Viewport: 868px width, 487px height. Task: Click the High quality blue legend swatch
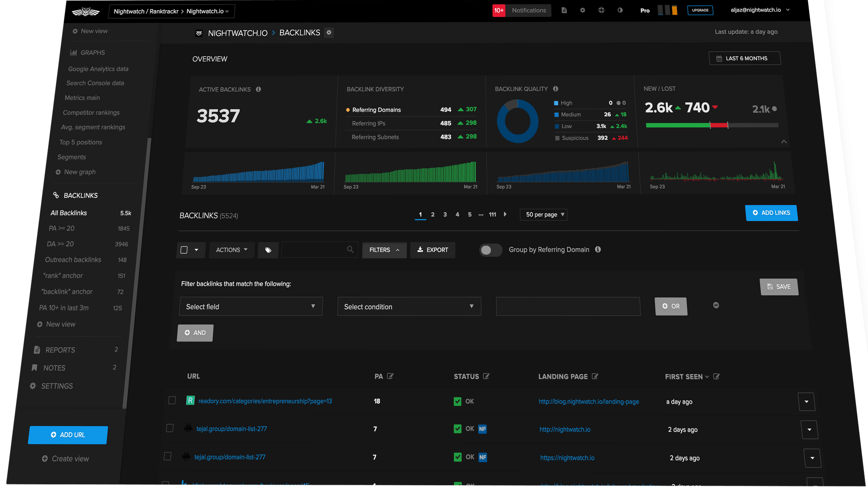click(556, 103)
